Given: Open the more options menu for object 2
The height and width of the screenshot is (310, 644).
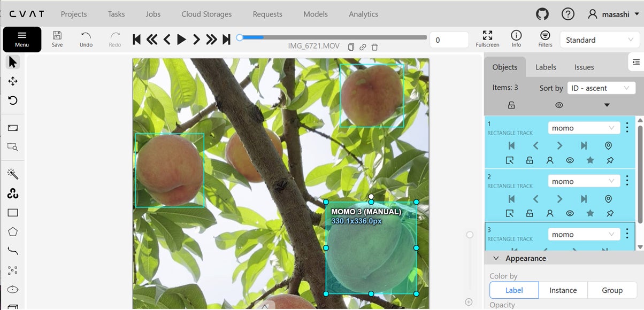Looking at the screenshot, I should (627, 181).
